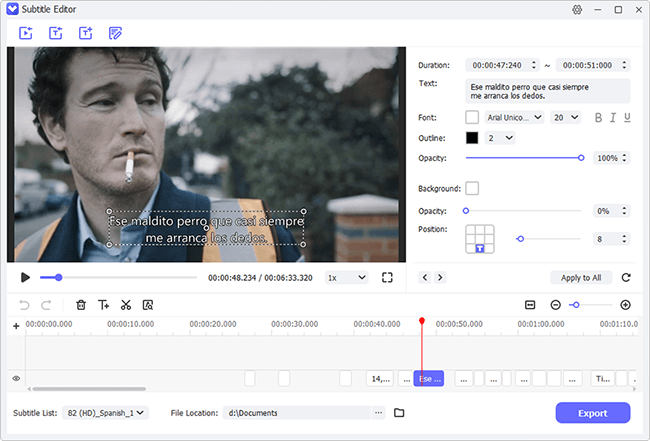Enter fullscreen preview mode
The height and width of the screenshot is (441, 650).
[387, 277]
